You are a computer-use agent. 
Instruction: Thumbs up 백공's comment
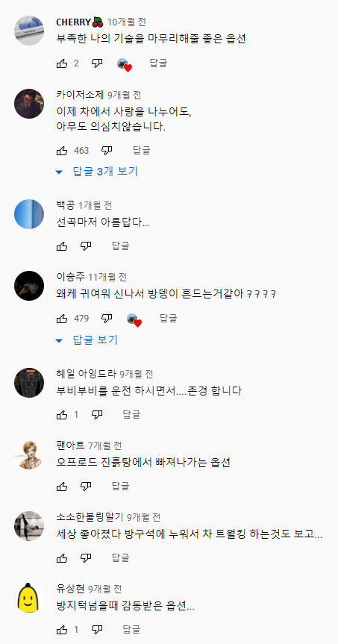tap(62, 246)
